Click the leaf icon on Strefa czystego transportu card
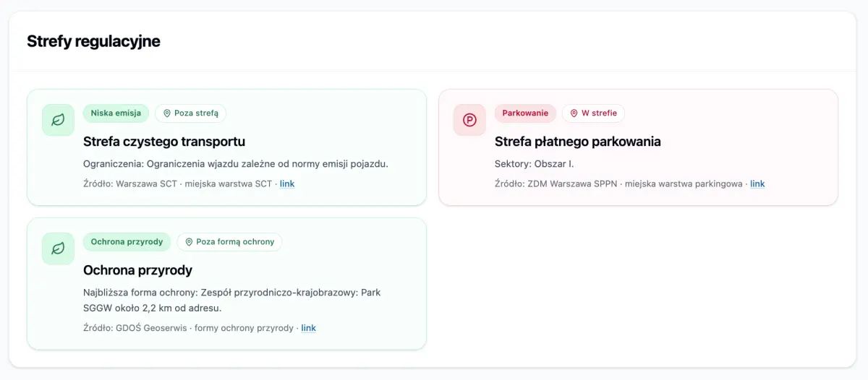This screenshot has height=380, width=868. (x=58, y=120)
